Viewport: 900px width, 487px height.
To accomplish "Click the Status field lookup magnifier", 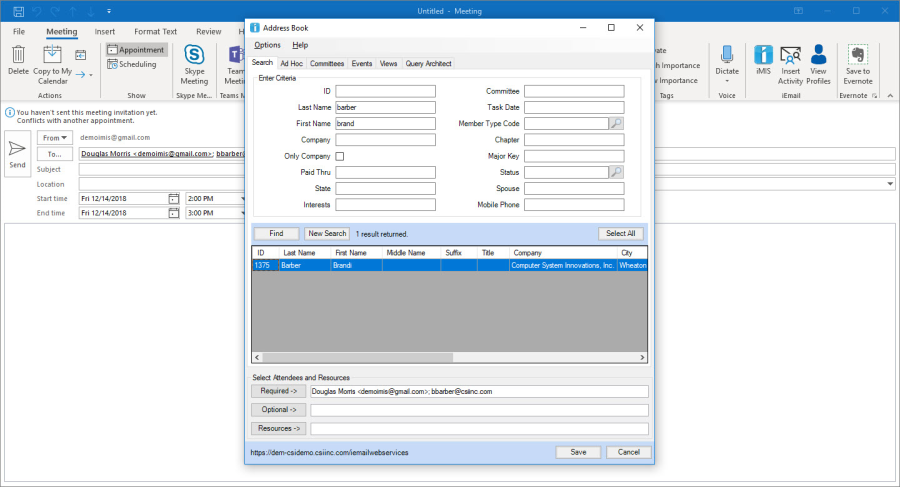I will coord(617,172).
